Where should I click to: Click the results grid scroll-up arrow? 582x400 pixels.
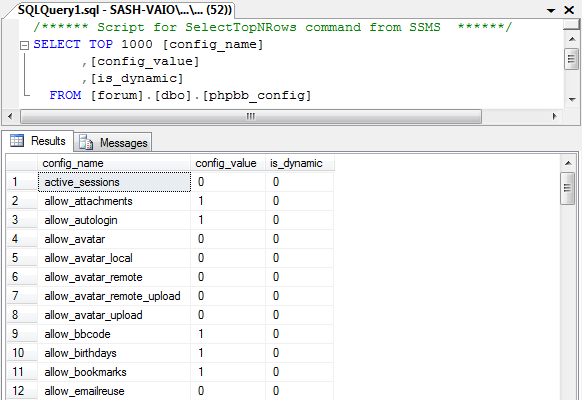pyautogui.click(x=568, y=163)
